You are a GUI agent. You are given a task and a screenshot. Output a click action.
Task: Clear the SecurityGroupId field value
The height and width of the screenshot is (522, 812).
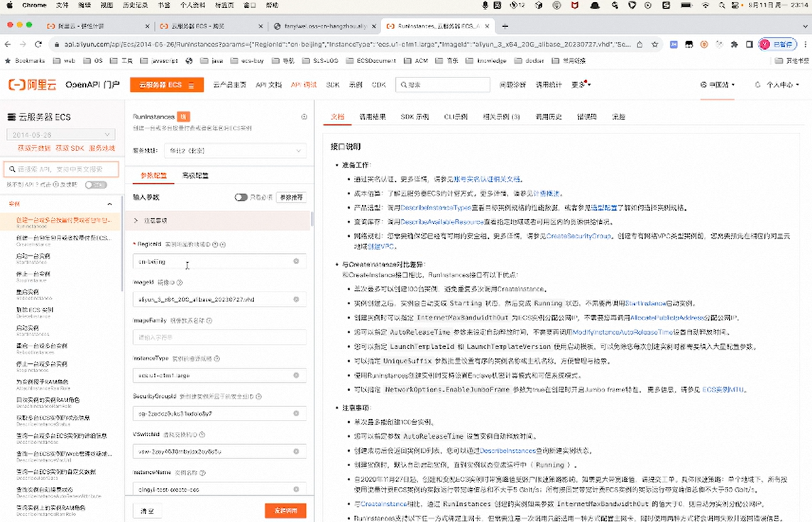click(296, 413)
